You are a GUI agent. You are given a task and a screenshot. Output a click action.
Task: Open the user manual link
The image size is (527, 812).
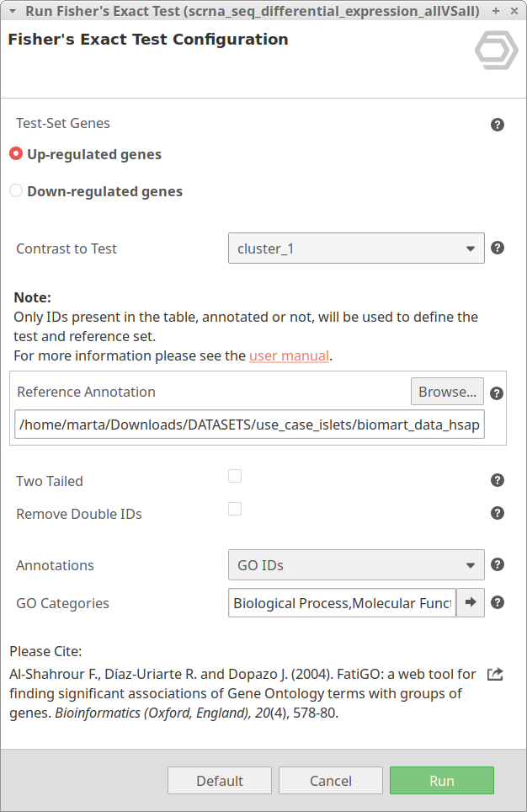click(289, 355)
